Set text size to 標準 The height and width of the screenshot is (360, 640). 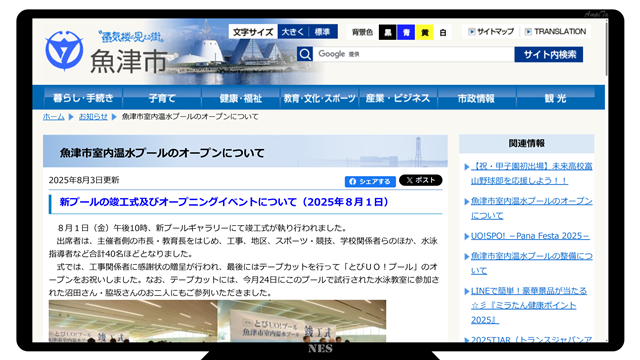click(322, 32)
